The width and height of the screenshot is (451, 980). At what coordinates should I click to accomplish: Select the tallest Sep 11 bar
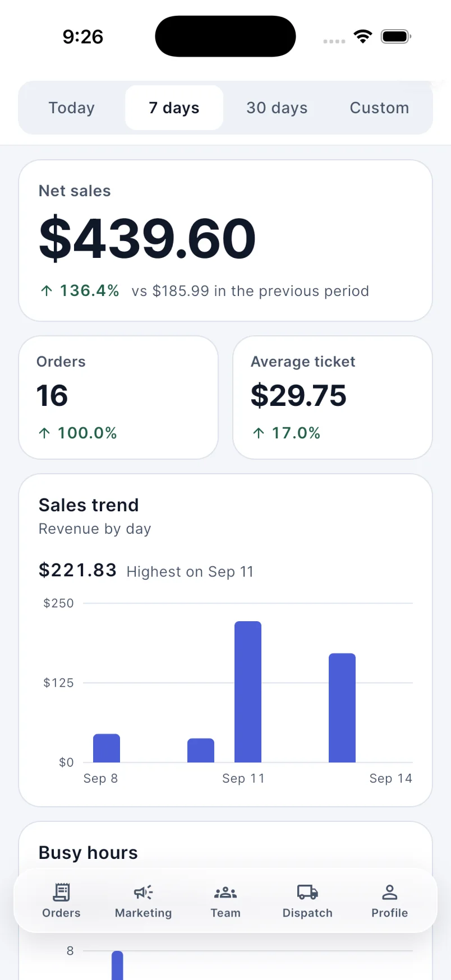coord(248,692)
